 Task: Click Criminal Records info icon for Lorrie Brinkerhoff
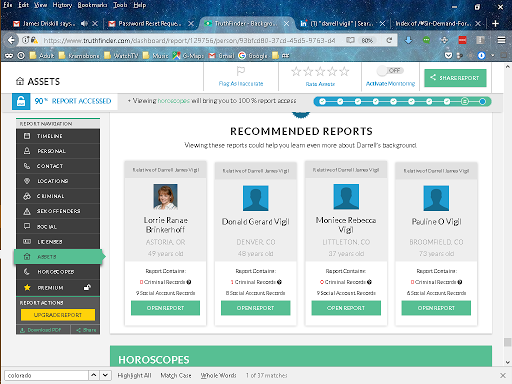tap(189, 282)
